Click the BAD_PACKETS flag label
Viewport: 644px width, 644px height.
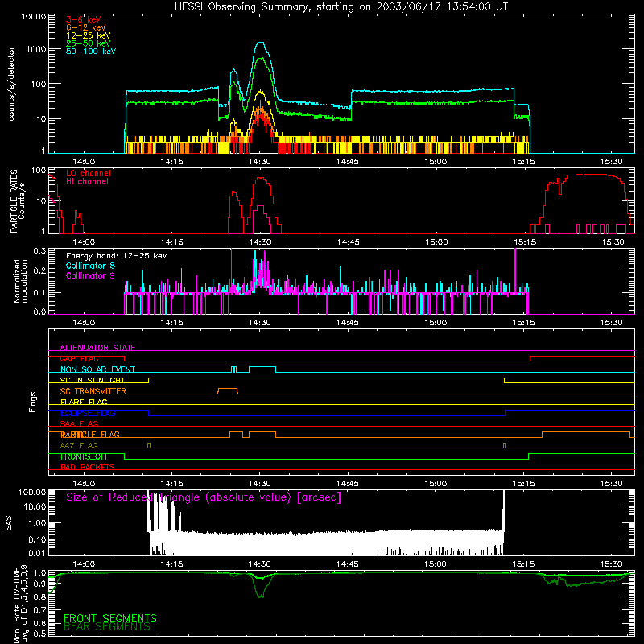pyautogui.click(x=88, y=467)
